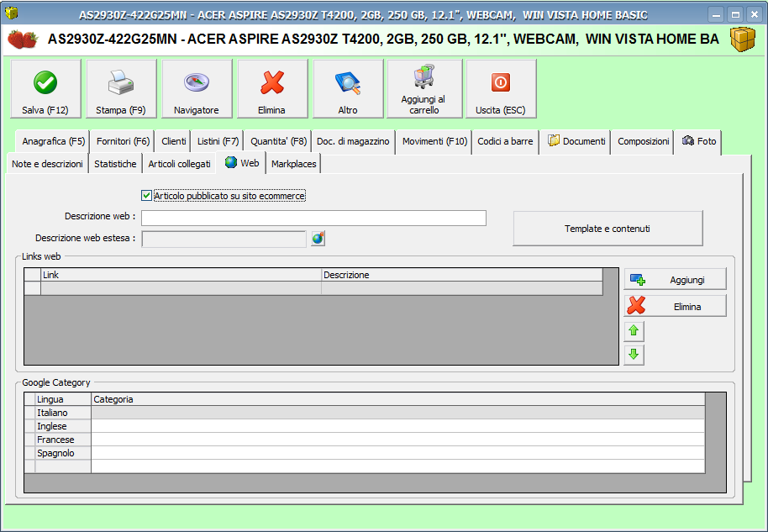Screen dimensions: 768x532
Task: Switch to Articoli collegati tab
Action: [x=179, y=164]
